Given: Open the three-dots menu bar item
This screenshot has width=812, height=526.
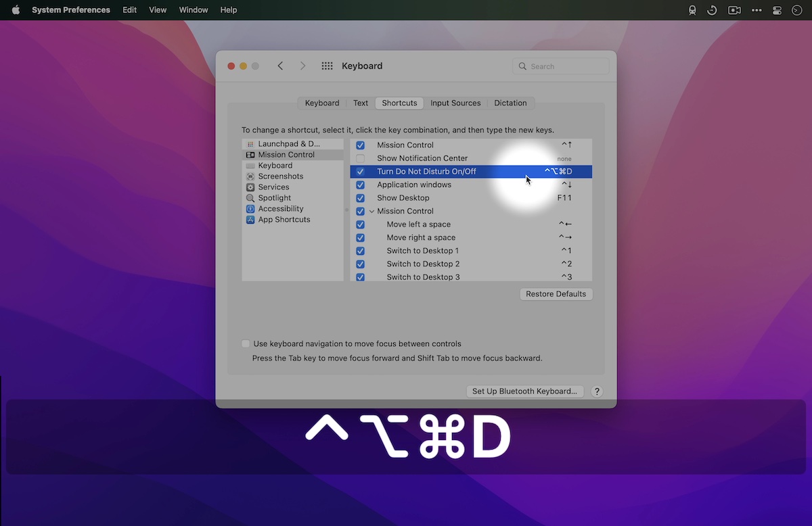Looking at the screenshot, I should pos(757,10).
